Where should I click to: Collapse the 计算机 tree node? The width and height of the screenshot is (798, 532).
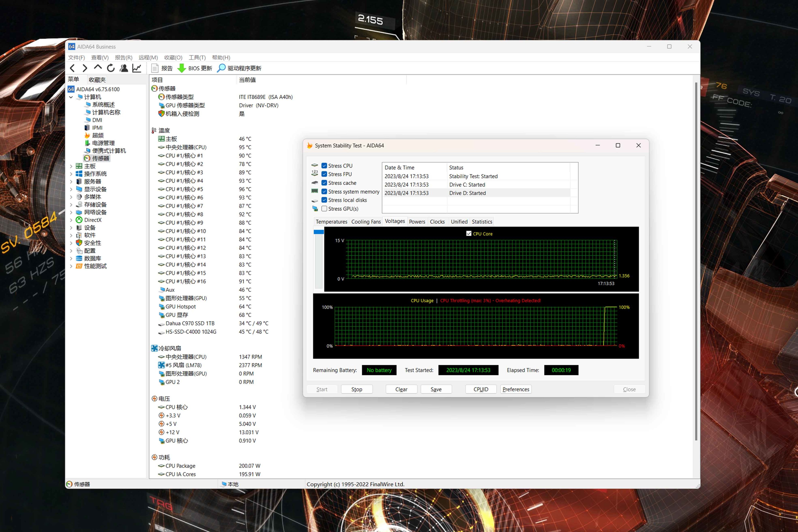pos(71,97)
